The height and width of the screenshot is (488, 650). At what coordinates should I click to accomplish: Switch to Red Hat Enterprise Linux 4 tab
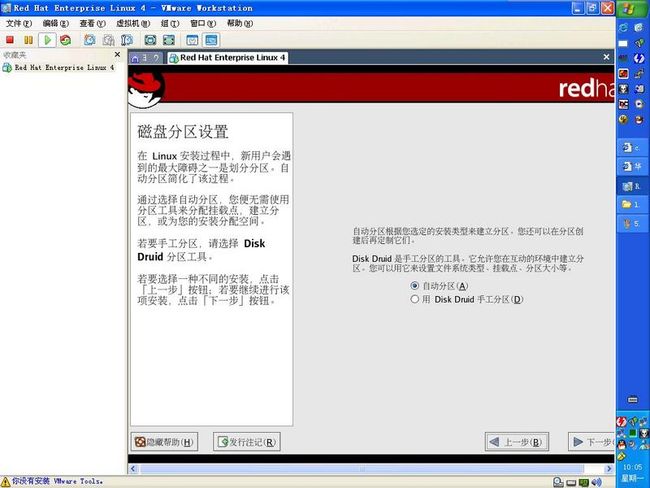tap(228, 58)
